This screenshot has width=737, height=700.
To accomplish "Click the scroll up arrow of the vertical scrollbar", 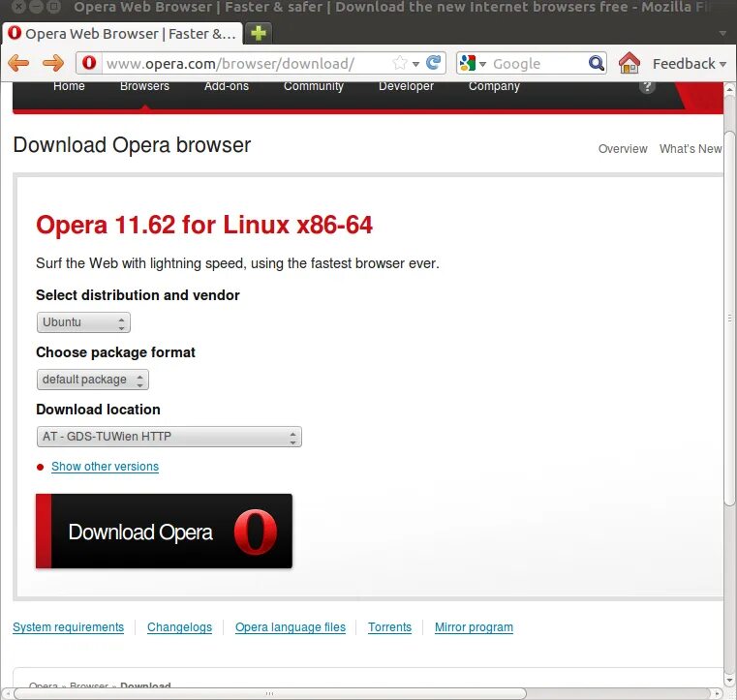I will 729,88.
